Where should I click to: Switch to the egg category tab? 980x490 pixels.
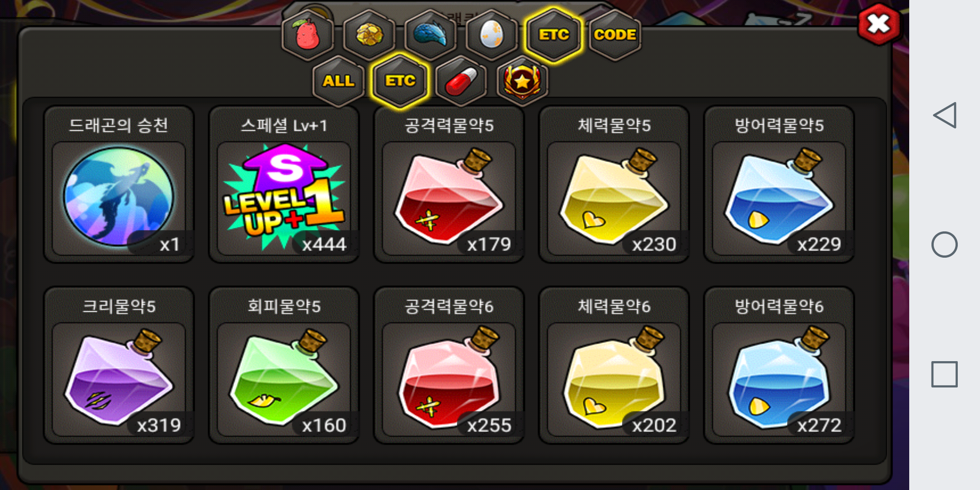click(492, 34)
